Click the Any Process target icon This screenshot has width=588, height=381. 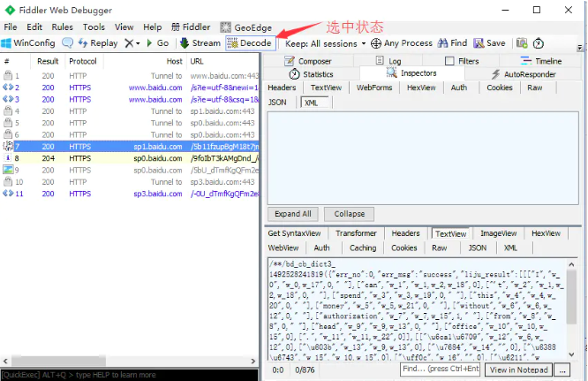pos(376,43)
